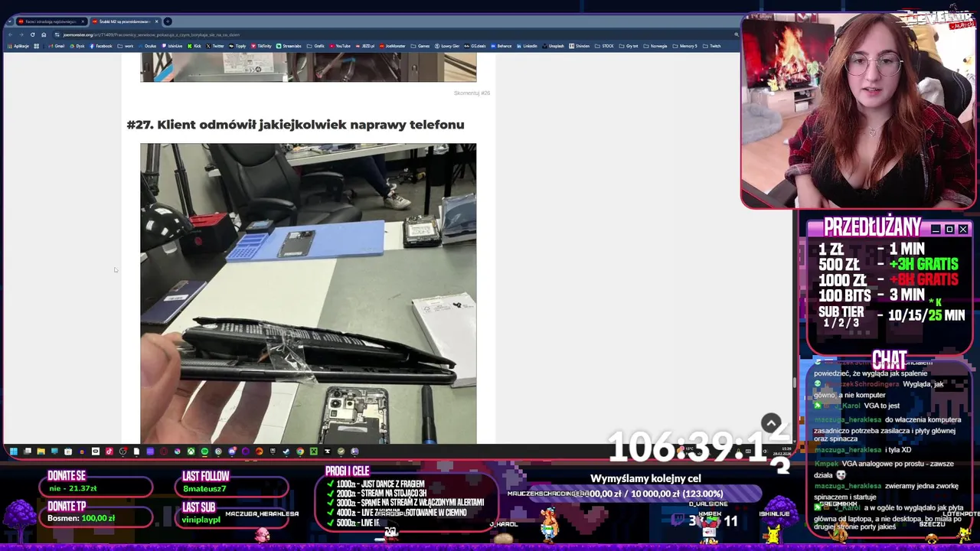This screenshot has width=980, height=551.
Task: Open the JBZD.pl bookmark
Action: coord(365,46)
